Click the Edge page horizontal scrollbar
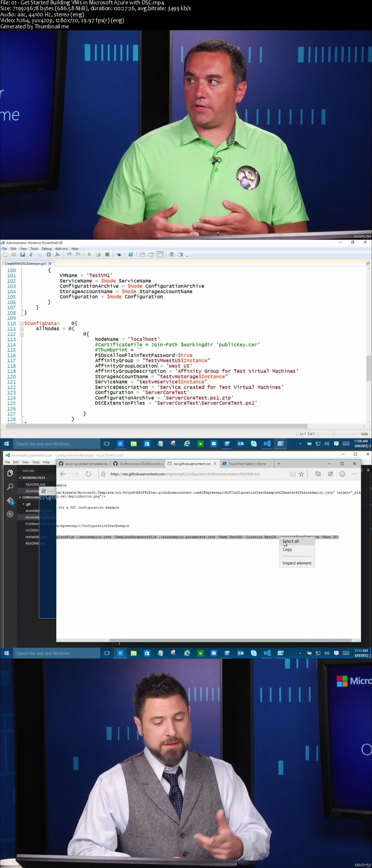The image size is (372, 868). point(230,640)
